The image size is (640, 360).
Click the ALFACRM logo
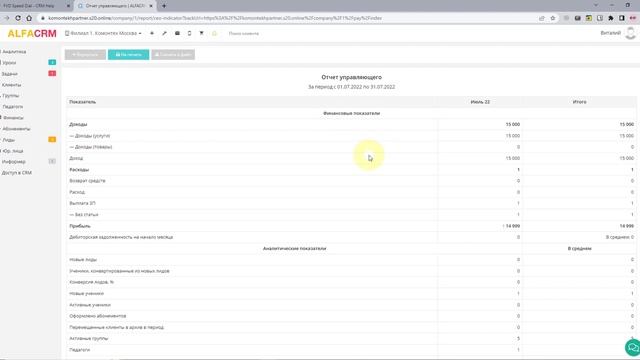coord(32,33)
